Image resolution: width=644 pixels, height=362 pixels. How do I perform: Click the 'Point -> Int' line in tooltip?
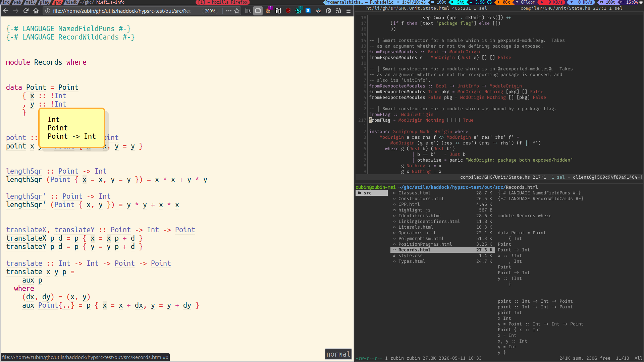[x=72, y=136]
